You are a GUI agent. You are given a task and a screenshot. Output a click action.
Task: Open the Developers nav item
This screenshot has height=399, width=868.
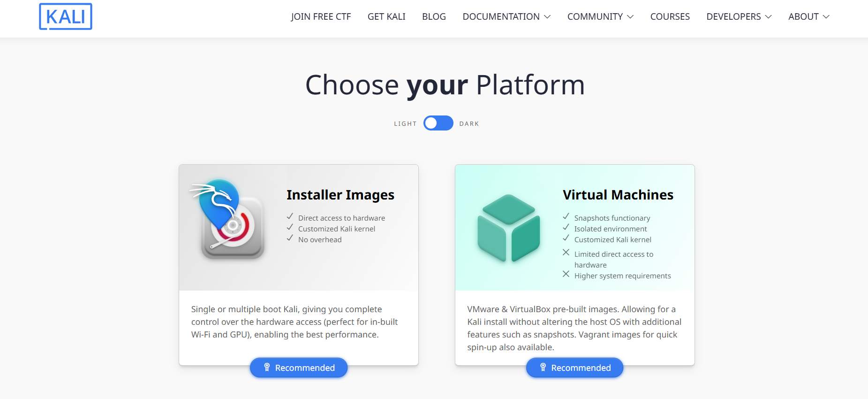point(739,16)
